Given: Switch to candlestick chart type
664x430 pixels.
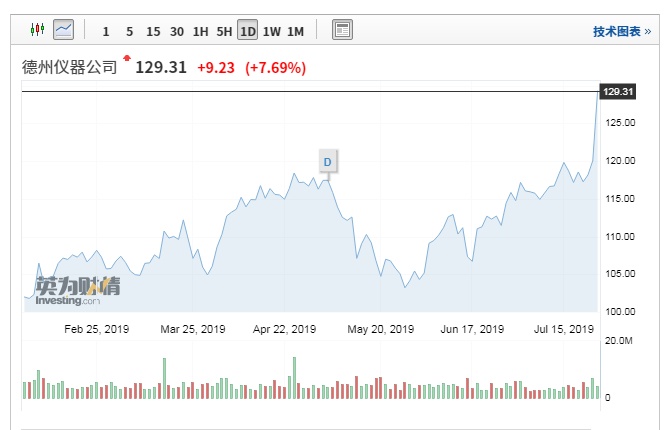Looking at the screenshot, I should click(38, 30).
